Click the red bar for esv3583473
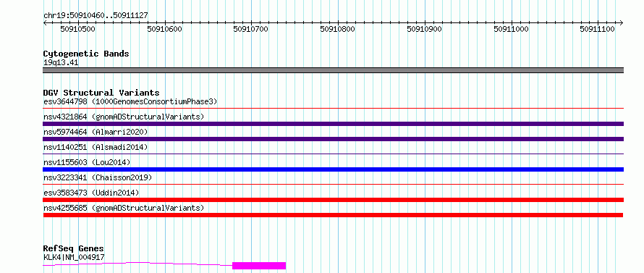This screenshot has height=273, width=644. coord(333,200)
